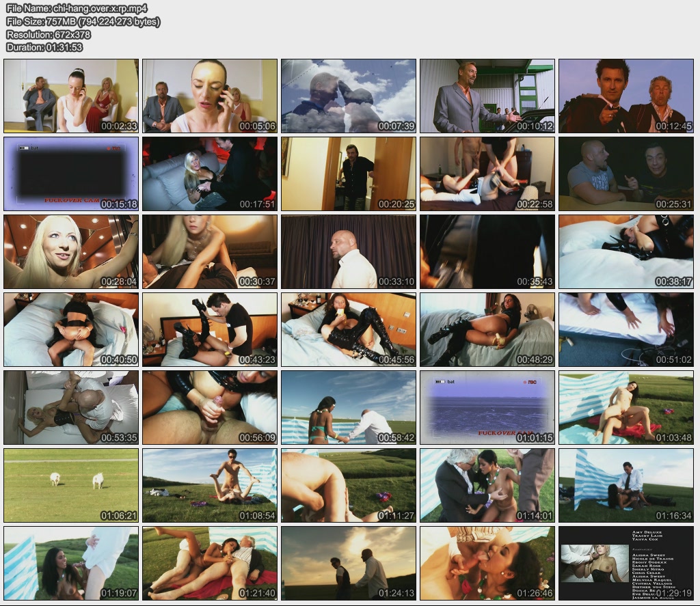Viewport: 700px width, 606px height.
Task: Click the end credits thumbnail at 01:29:19
Action: [x=625, y=563]
